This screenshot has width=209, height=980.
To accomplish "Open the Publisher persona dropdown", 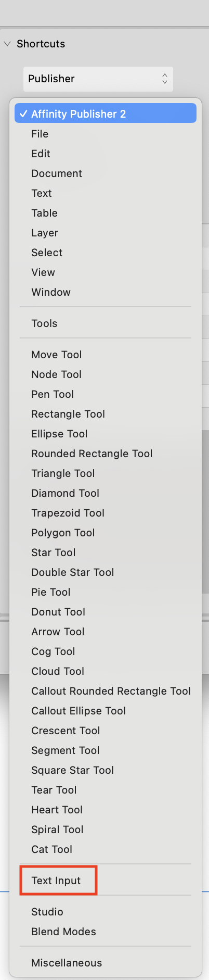I will point(98,79).
